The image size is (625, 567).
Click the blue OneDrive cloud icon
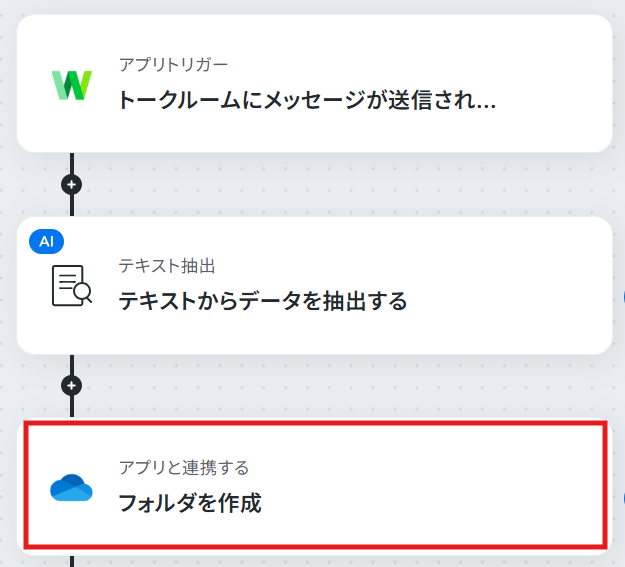pyautogui.click(x=71, y=487)
